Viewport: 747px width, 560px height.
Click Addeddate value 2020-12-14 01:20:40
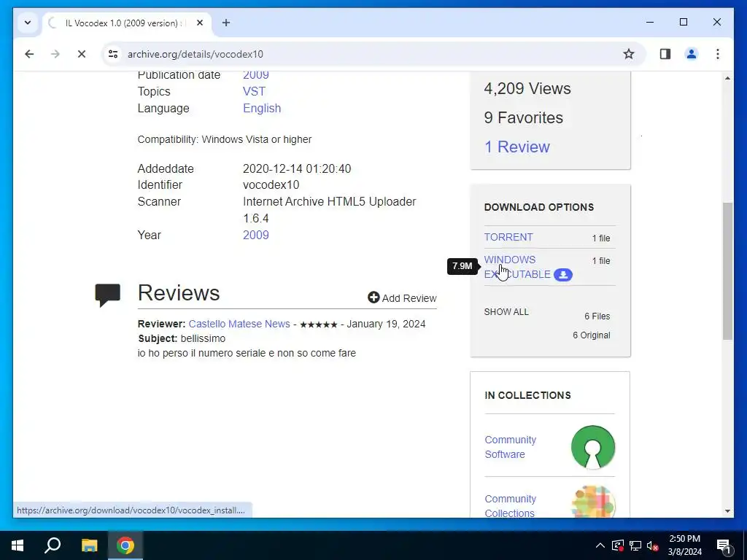coord(297,168)
